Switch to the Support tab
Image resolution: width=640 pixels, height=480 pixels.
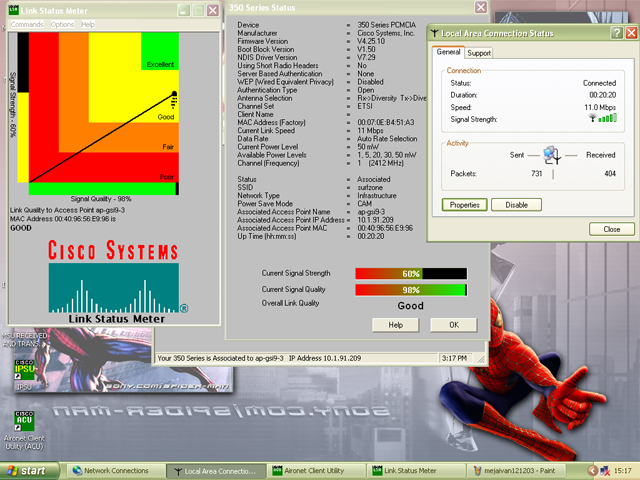pyautogui.click(x=479, y=52)
